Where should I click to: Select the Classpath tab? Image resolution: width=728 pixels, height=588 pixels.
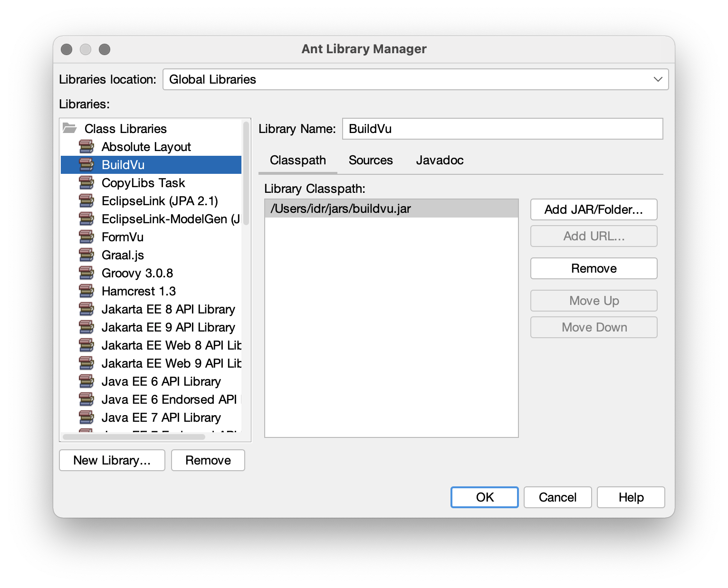pos(297,160)
